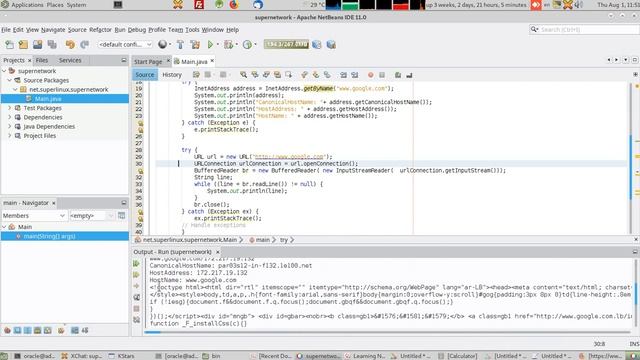
Task: Collapse the Source Packages node
Action: coord(10,80)
